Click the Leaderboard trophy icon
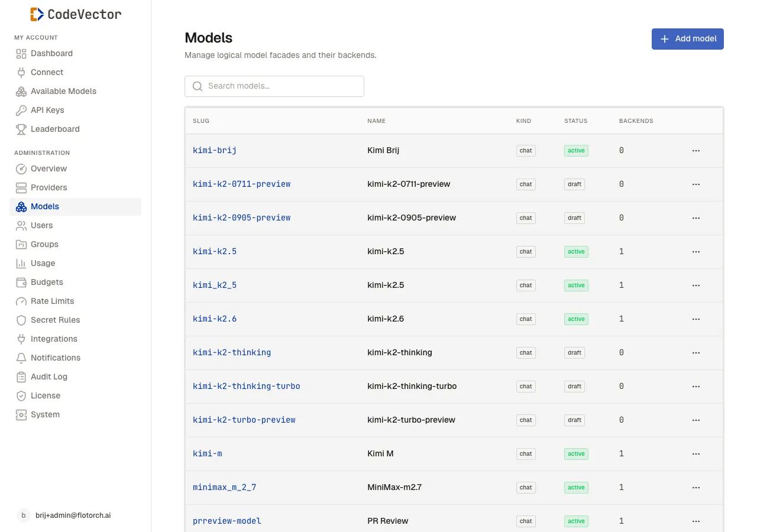757x532 pixels. 21,129
